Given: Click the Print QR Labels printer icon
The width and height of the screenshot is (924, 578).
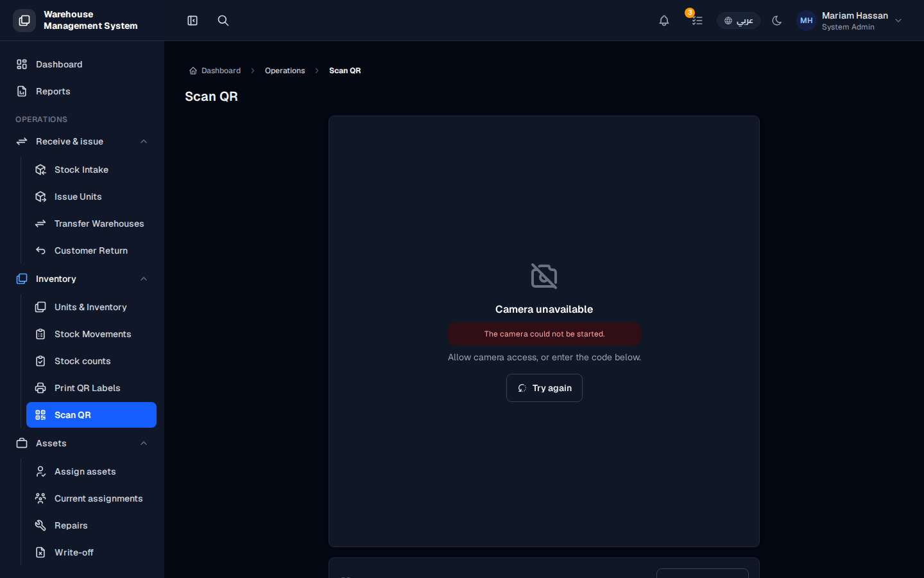Looking at the screenshot, I should [40, 388].
